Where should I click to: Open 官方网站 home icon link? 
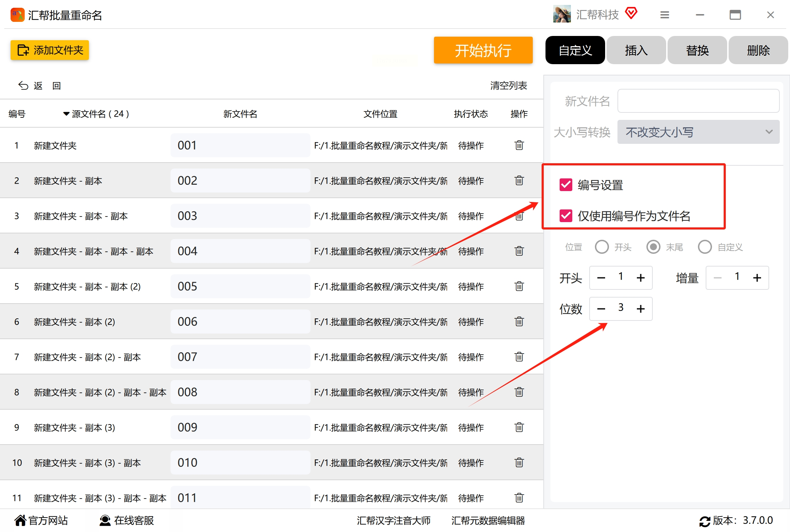(x=20, y=520)
